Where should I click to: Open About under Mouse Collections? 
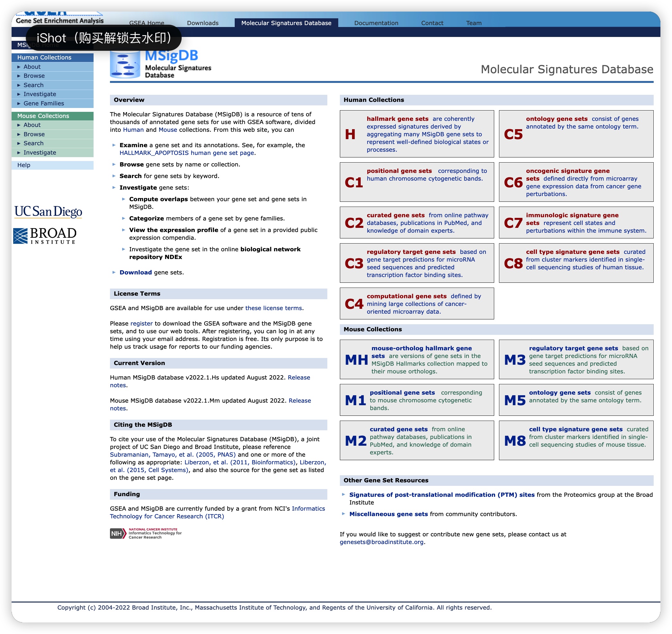coord(52,125)
